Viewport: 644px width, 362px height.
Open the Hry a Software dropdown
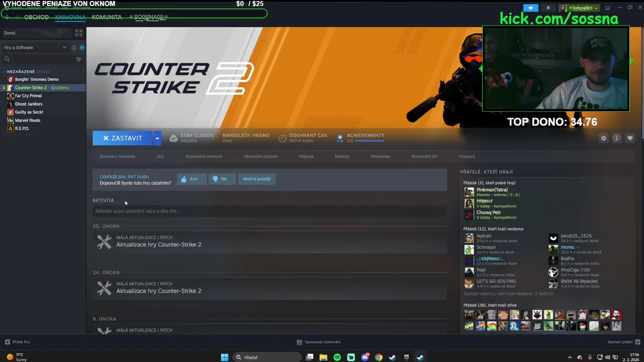(35, 47)
